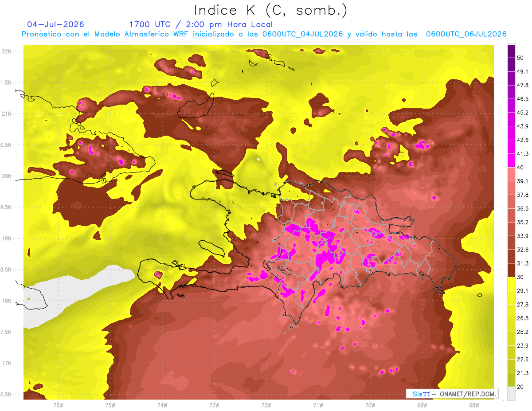Click the longitude label "74W"
The height and width of the screenshot is (411, 532).
[x=162, y=405]
